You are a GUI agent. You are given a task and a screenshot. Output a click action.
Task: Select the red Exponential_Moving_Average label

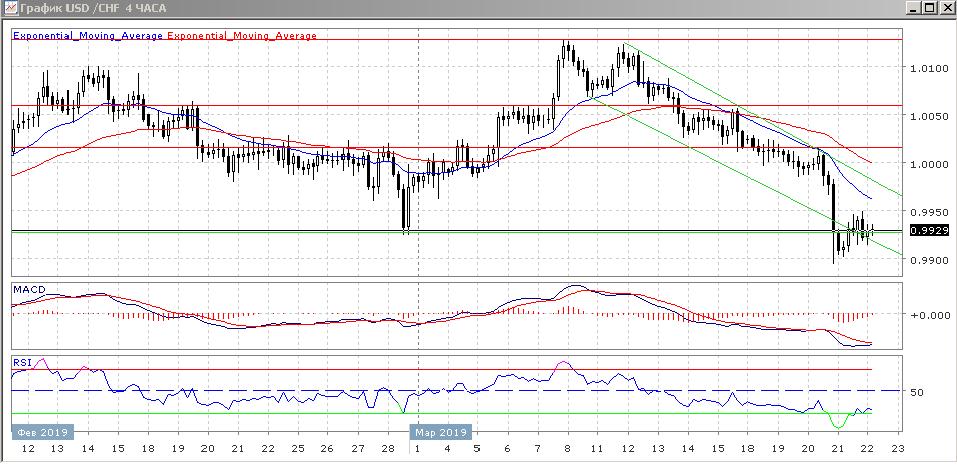[x=242, y=36]
